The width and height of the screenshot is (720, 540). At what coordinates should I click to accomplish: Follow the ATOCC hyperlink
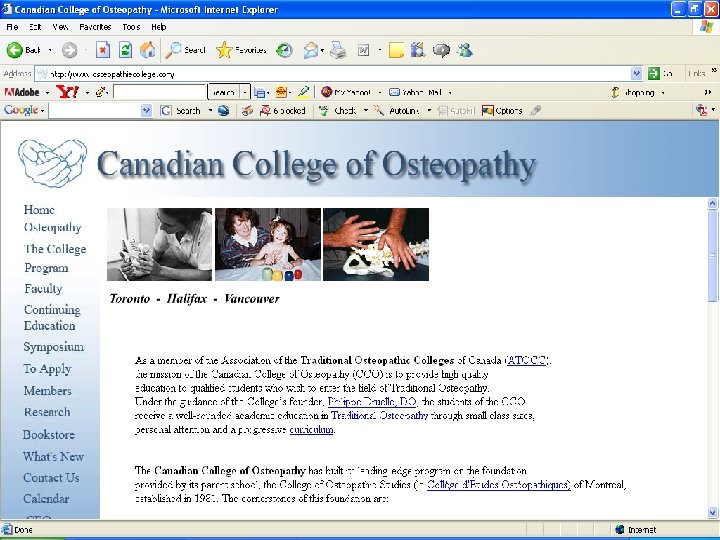(527, 360)
